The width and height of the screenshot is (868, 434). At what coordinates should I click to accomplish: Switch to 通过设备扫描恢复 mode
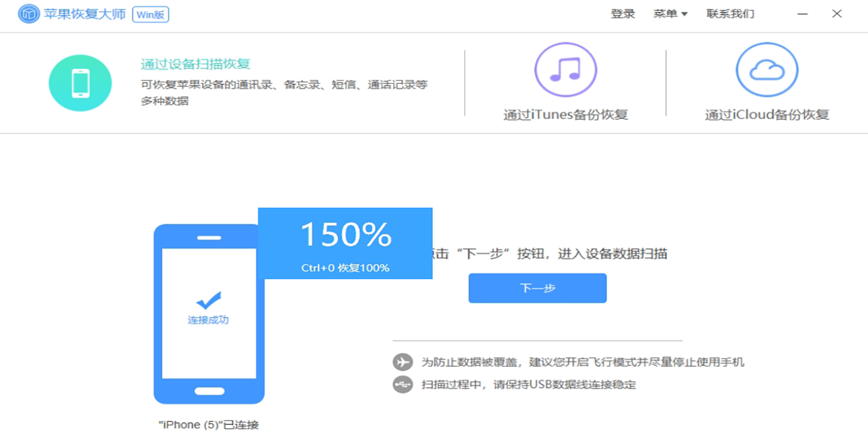195,64
